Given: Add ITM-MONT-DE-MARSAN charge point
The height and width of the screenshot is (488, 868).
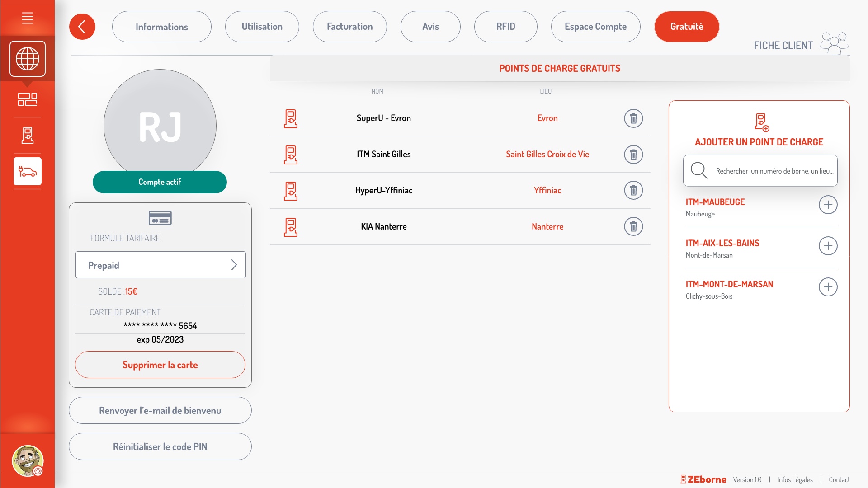Looking at the screenshot, I should pyautogui.click(x=828, y=287).
